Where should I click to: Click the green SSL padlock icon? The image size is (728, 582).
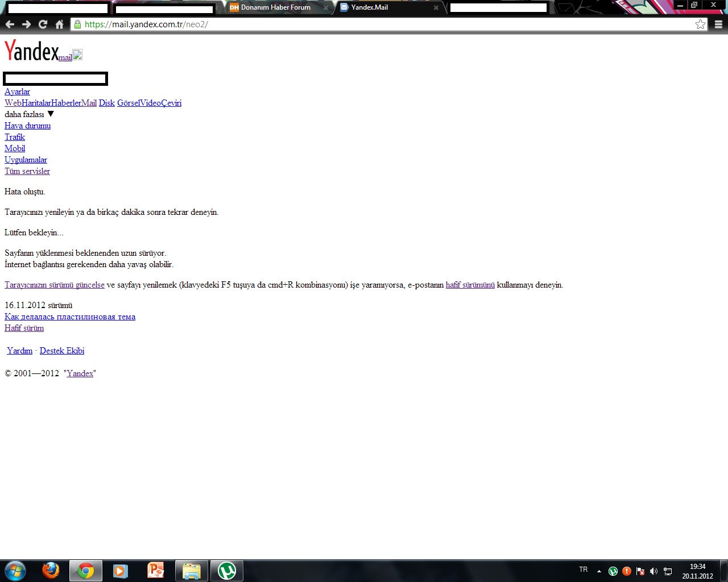pyautogui.click(x=78, y=24)
